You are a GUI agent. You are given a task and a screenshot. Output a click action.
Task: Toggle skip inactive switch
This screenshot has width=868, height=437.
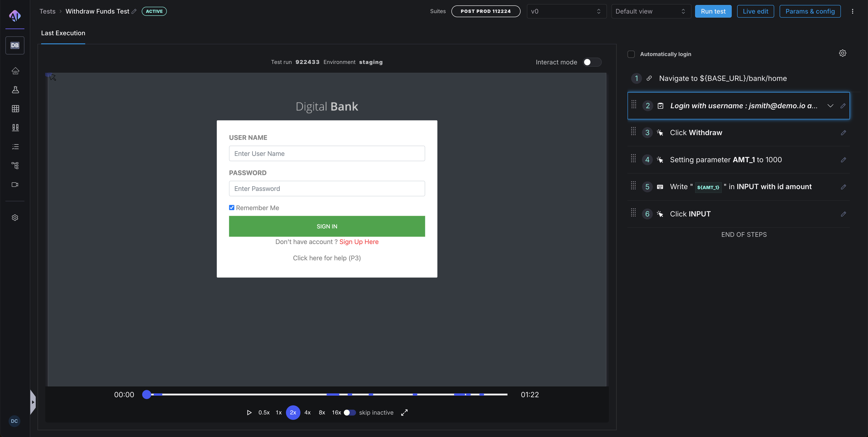click(x=349, y=412)
